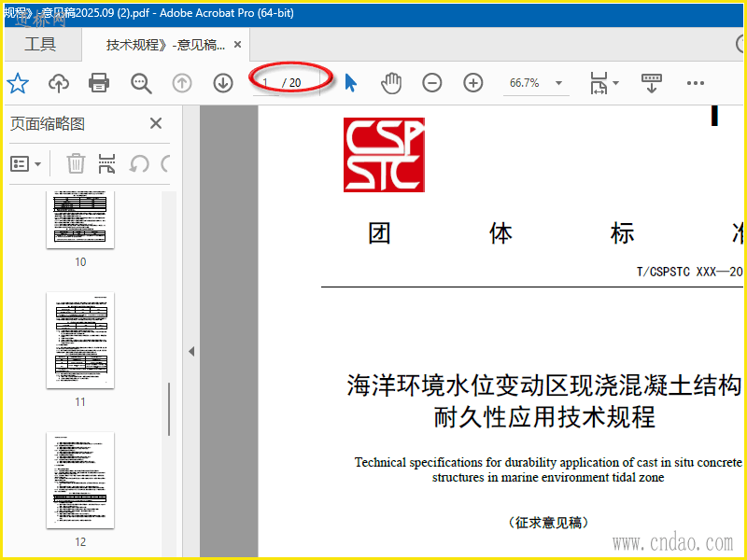
Task: Activate the arrow selection tool
Action: point(350,83)
